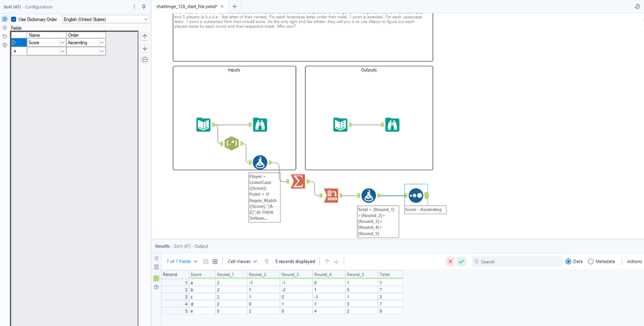Viewport: 644px width, 326px height.
Task: Select the Summarize tool on the canvas
Action: (x=298, y=182)
